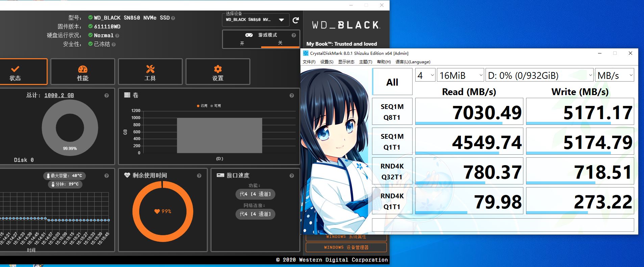The width and height of the screenshot is (644, 267).
Task: Open the Help menu in CrystalDiskMark
Action: pos(384,62)
